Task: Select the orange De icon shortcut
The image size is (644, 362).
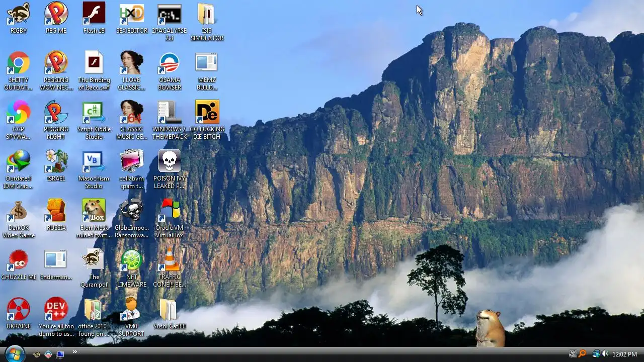Action: [x=207, y=112]
